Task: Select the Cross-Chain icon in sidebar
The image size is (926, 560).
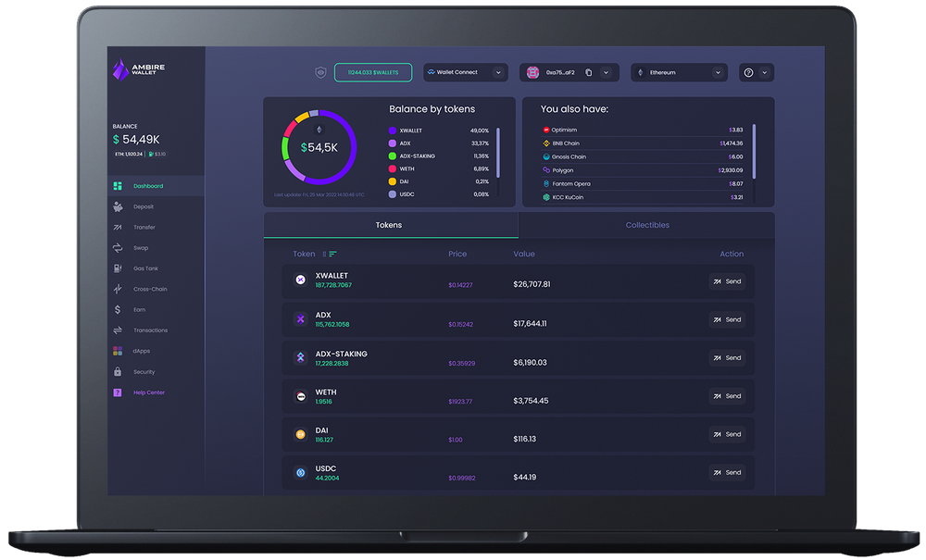Action: tap(118, 289)
